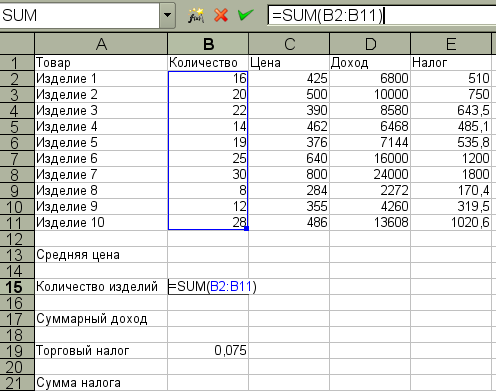Click the blue range fill handle
Viewport: 496px width, 391px height.
247,228
